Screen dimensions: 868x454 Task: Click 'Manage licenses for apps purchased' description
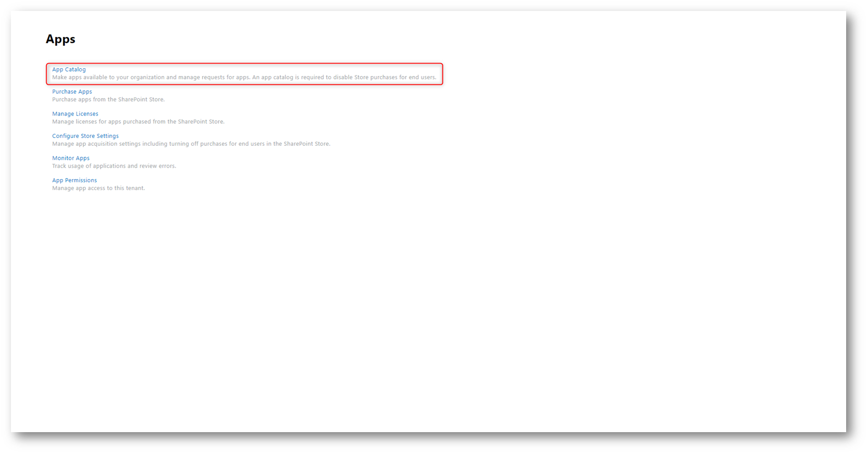click(138, 122)
